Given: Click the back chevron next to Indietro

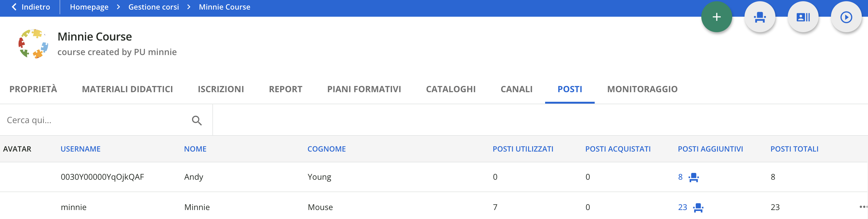Looking at the screenshot, I should pos(14,6).
